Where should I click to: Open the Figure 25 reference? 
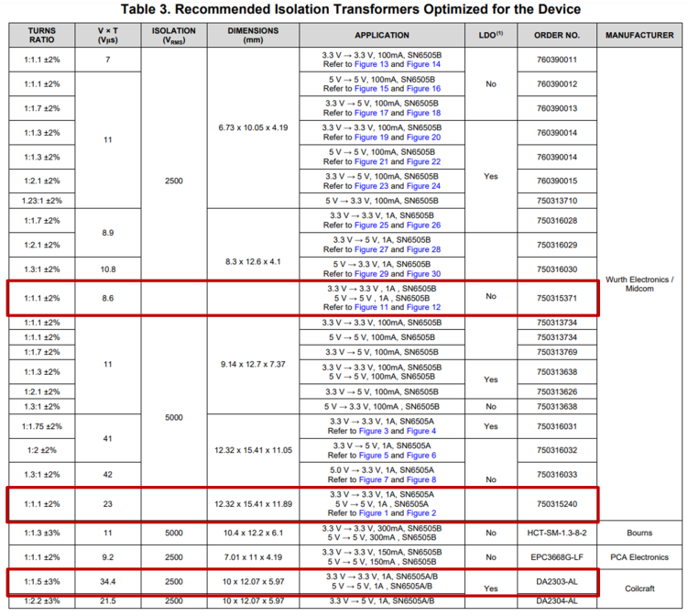pyautogui.click(x=371, y=225)
